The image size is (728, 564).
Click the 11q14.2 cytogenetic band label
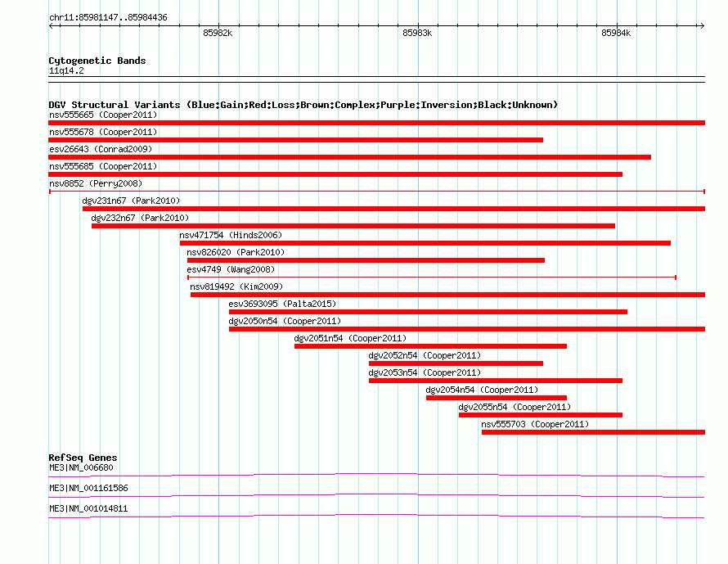(x=66, y=70)
